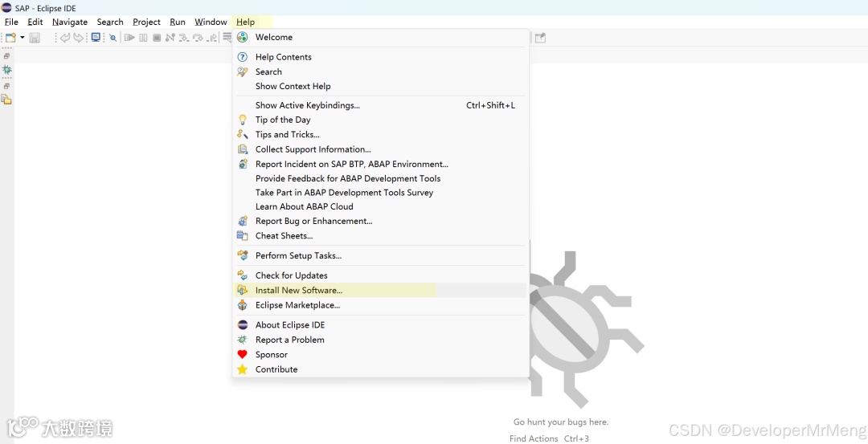Click the New wizard toolbar icon
The height and width of the screenshot is (444, 868).
click(x=10, y=38)
